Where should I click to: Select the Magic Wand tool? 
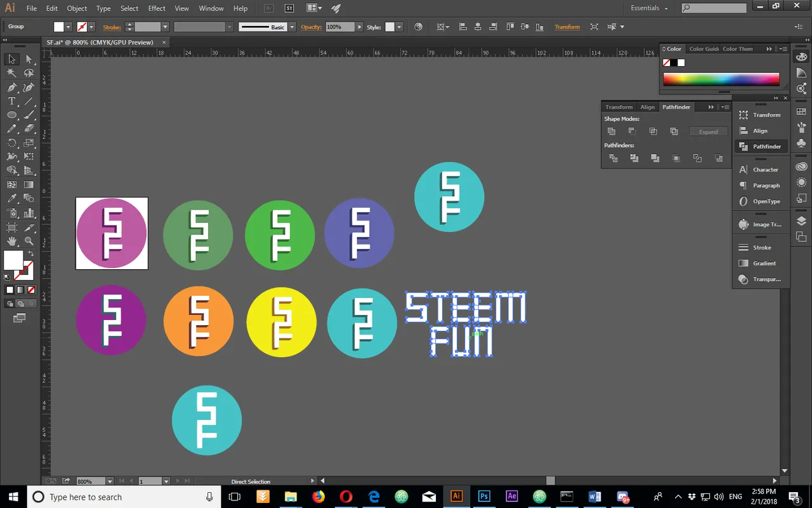pos(11,73)
